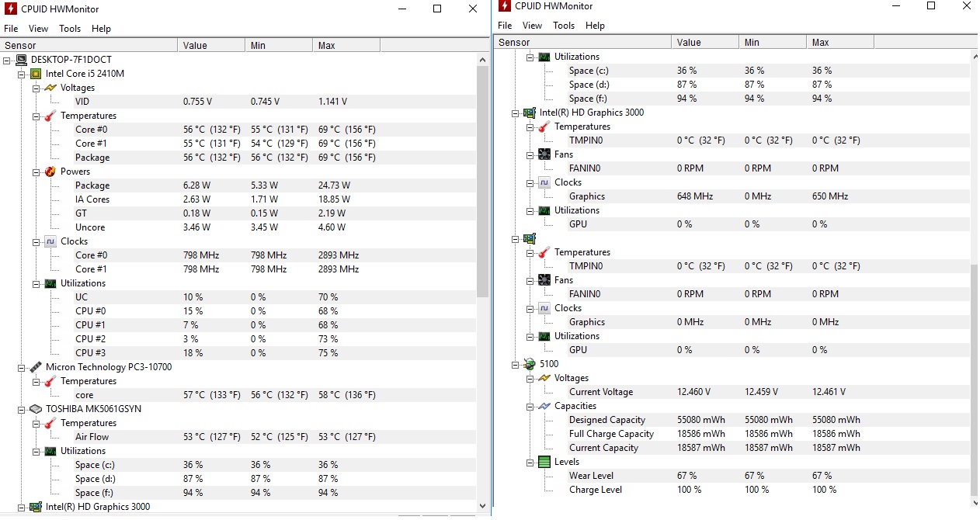
Task: Click the Utilizations icon under Intel Core i5
Action: click(50, 283)
